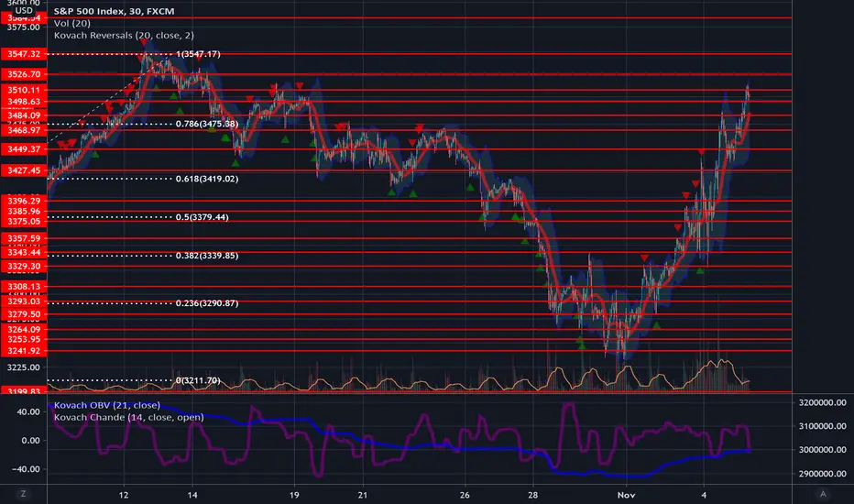Click the 0(3211.70) Fibonacci level label
This screenshot has width=854, height=504.
tap(198, 380)
